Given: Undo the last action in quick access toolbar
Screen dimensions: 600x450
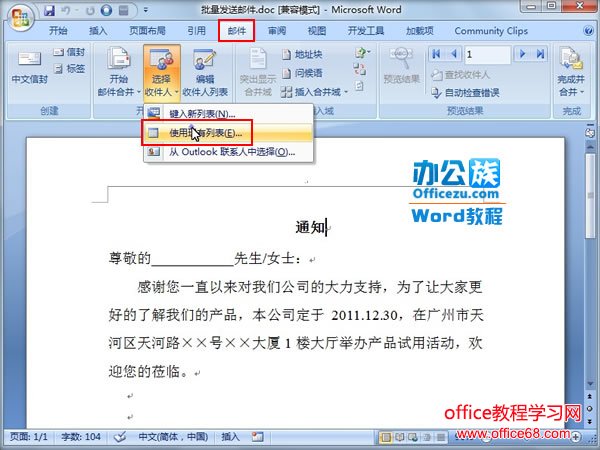Looking at the screenshot, I should (x=65, y=10).
